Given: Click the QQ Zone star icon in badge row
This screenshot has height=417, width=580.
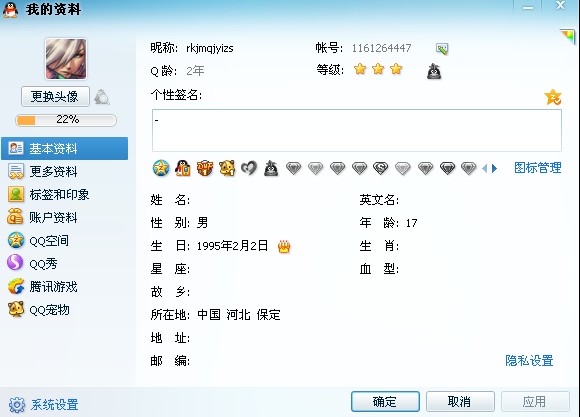Looking at the screenshot, I should pyautogui.click(x=161, y=168).
